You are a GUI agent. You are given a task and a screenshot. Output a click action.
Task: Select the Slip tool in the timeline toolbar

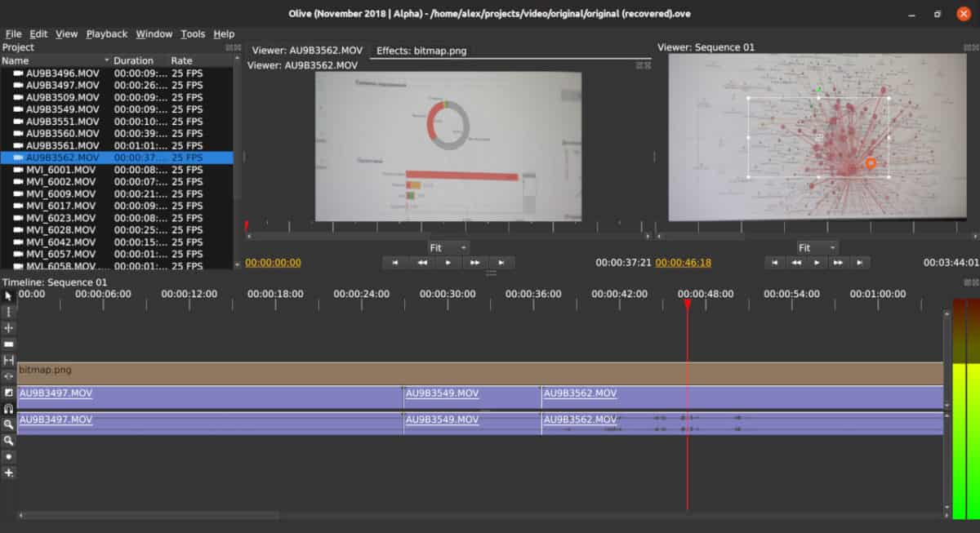pyautogui.click(x=8, y=361)
